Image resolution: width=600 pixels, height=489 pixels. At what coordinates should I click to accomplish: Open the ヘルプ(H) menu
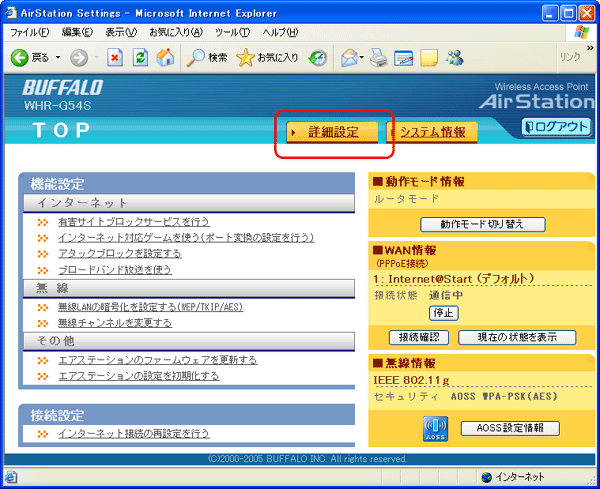[x=280, y=33]
